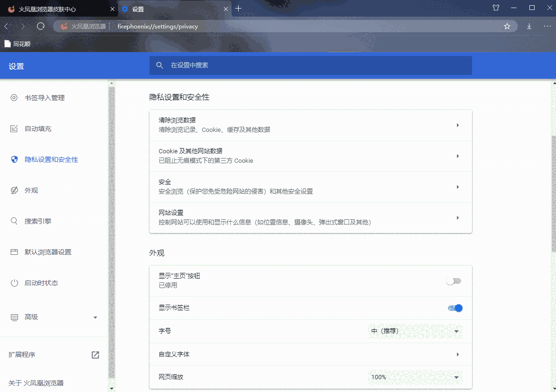Image resolution: width=556 pixels, height=392 pixels.
Task: Open the downloads icon on the toolbar
Action: [x=529, y=26]
